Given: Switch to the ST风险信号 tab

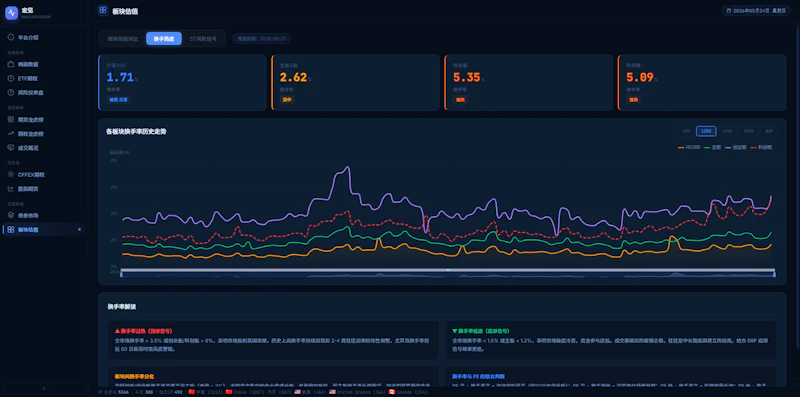Looking at the screenshot, I should [x=203, y=39].
